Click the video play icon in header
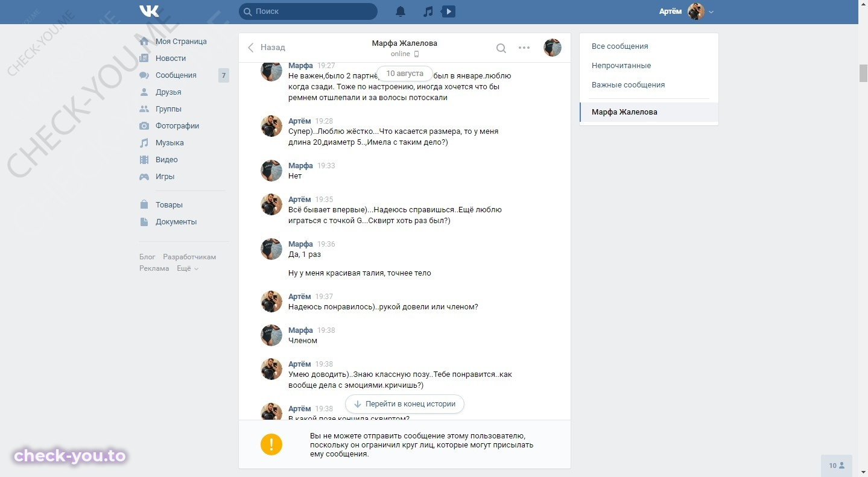Screen dimensions: 868x477 (x=448, y=11)
